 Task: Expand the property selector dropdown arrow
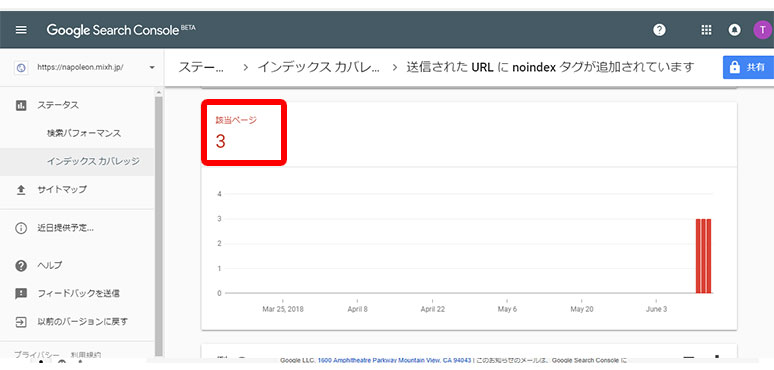(x=152, y=67)
